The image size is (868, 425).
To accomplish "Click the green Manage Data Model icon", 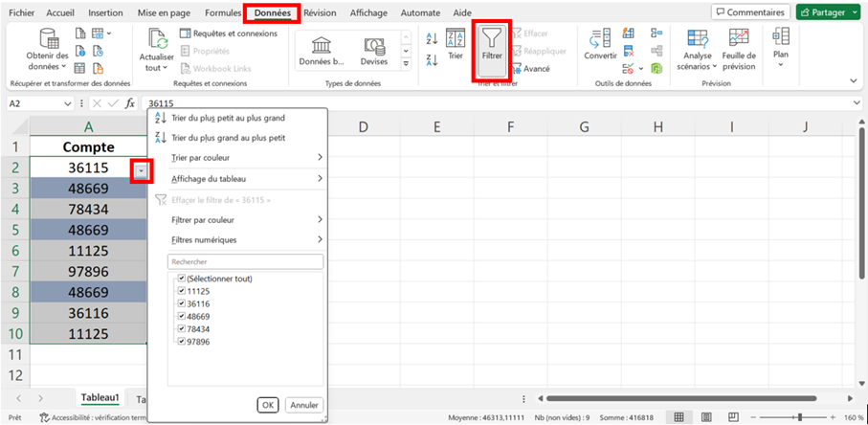I will (657, 69).
